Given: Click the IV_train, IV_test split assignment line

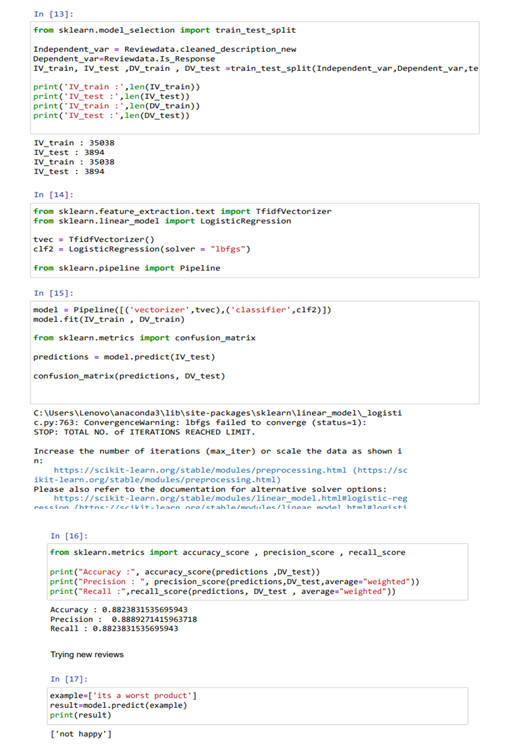Looking at the screenshot, I should click(256, 68).
